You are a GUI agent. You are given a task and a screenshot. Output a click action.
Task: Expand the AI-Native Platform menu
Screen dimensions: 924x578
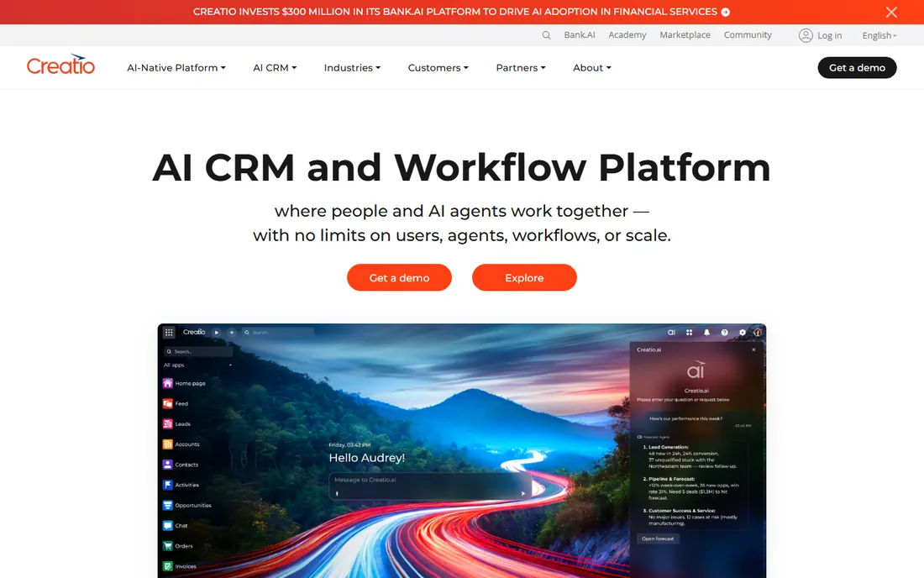(176, 68)
